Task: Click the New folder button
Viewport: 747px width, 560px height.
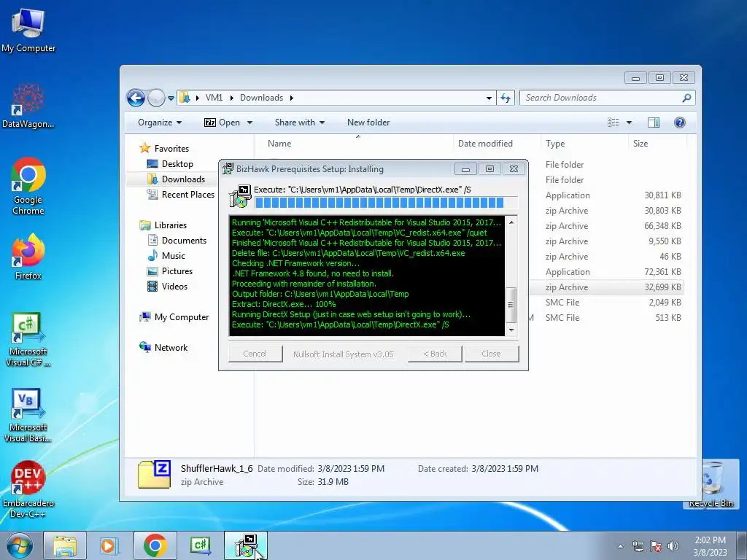Action: coord(368,122)
